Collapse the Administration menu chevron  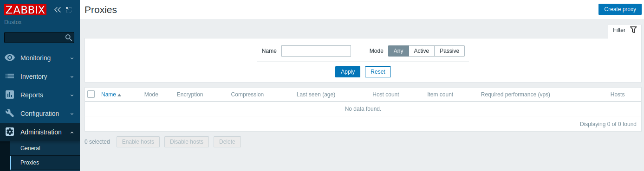[72, 132]
